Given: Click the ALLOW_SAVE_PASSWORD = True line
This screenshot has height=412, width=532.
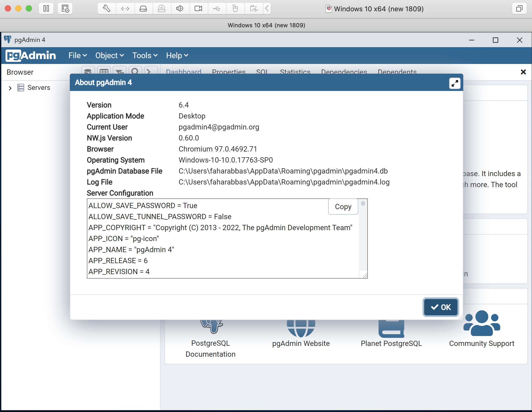Looking at the screenshot, I should [x=143, y=205].
